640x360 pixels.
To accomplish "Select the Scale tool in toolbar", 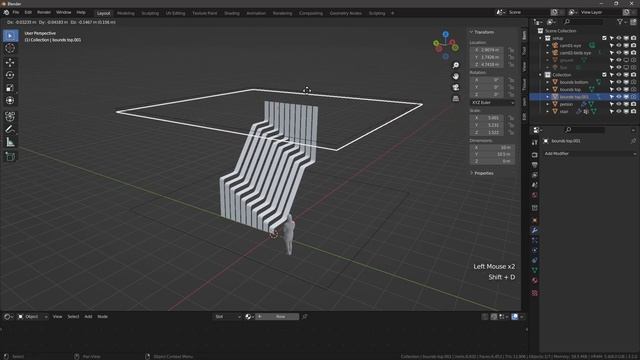I will click(10, 88).
